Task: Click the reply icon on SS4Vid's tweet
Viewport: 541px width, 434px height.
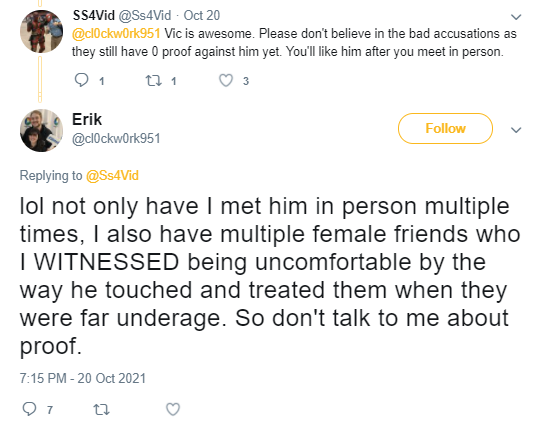Action: 81,80
